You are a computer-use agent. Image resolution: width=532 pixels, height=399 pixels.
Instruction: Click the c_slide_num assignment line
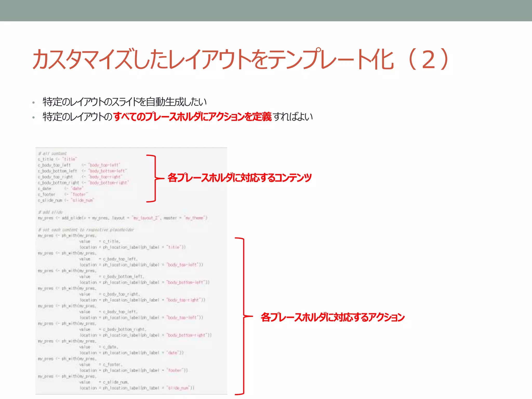[66, 200]
